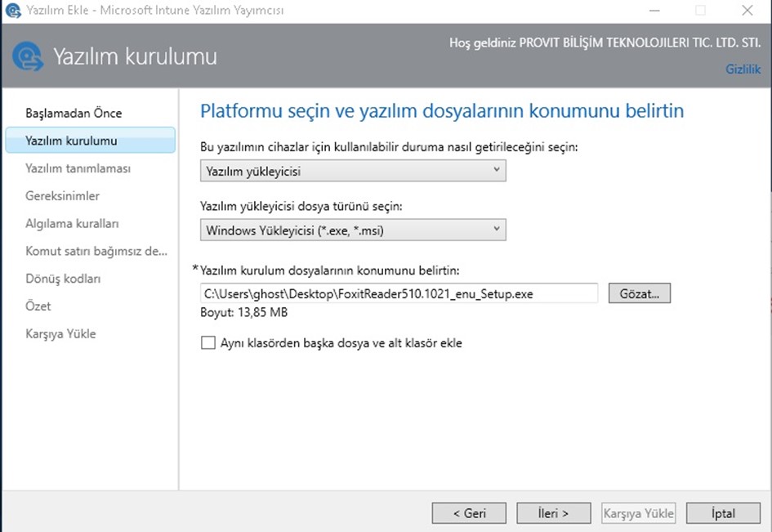Open the 'Özet' step
772x532 pixels.
38,306
